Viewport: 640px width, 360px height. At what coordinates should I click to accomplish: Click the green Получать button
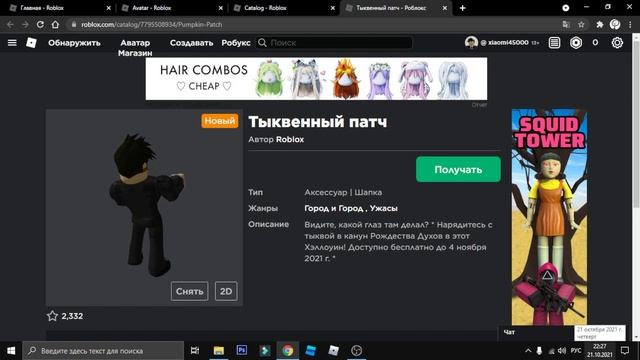(458, 169)
